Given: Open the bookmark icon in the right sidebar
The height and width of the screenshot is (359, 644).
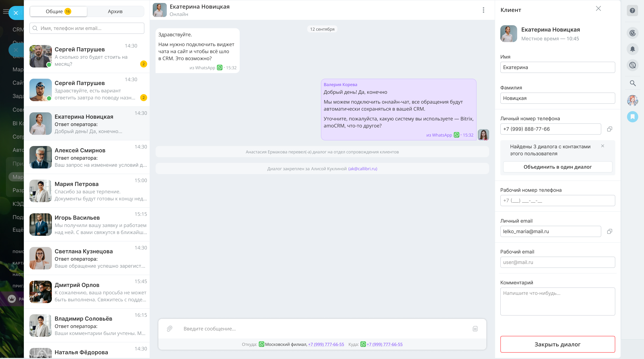Looking at the screenshot, I should coord(632,117).
